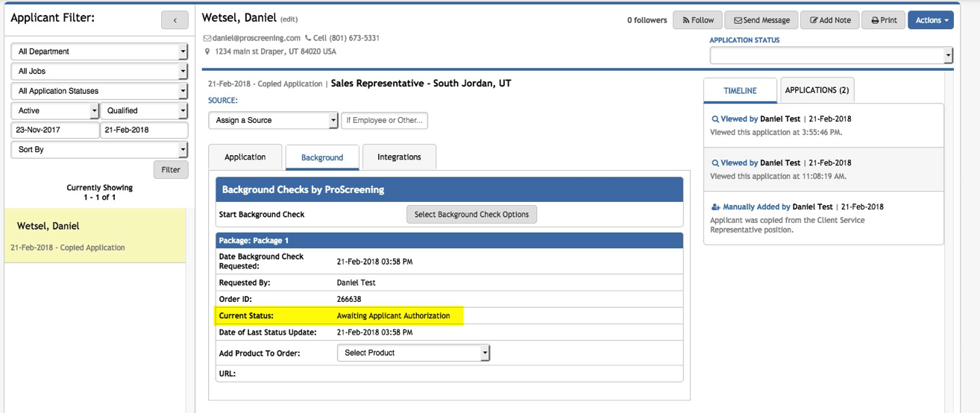This screenshot has width=980, height=413.
Task: Switch to the Application tab
Action: 245,157
